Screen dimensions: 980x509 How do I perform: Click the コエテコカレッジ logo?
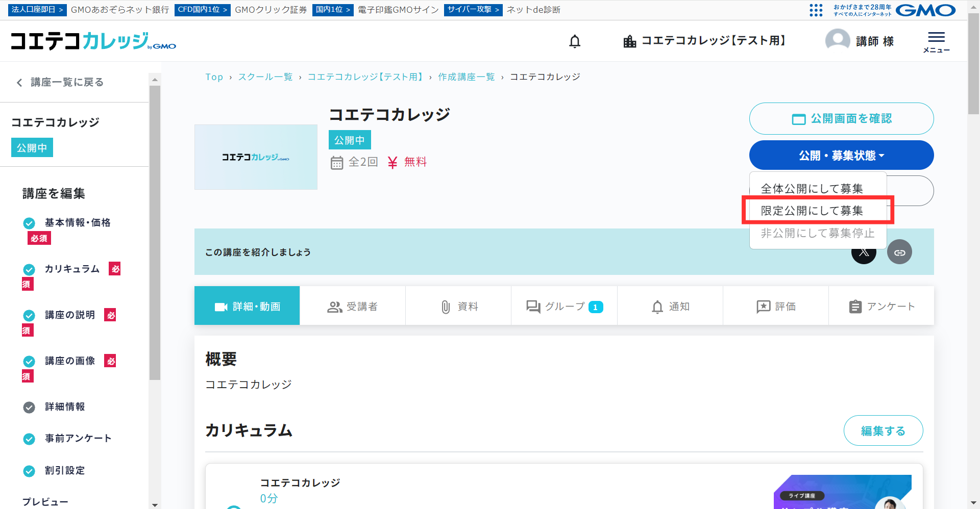(x=93, y=41)
